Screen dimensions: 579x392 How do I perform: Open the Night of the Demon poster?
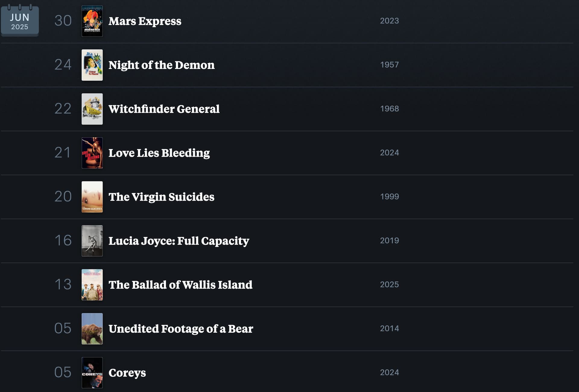(92, 65)
